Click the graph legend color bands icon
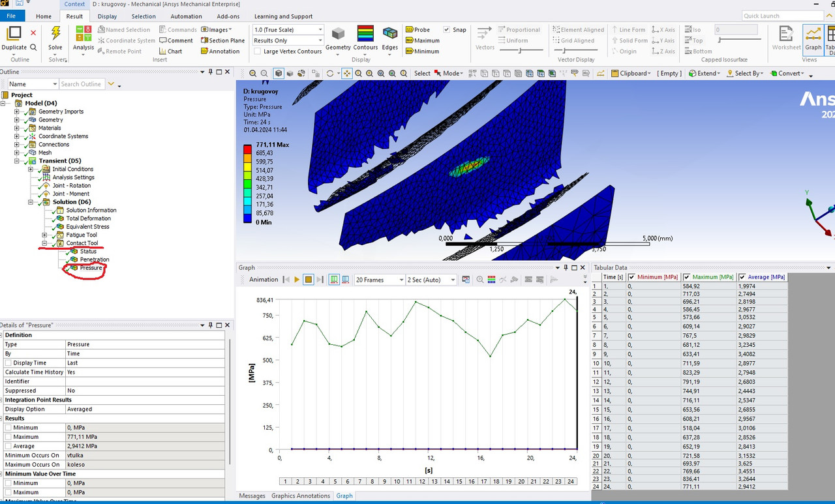 492,280
